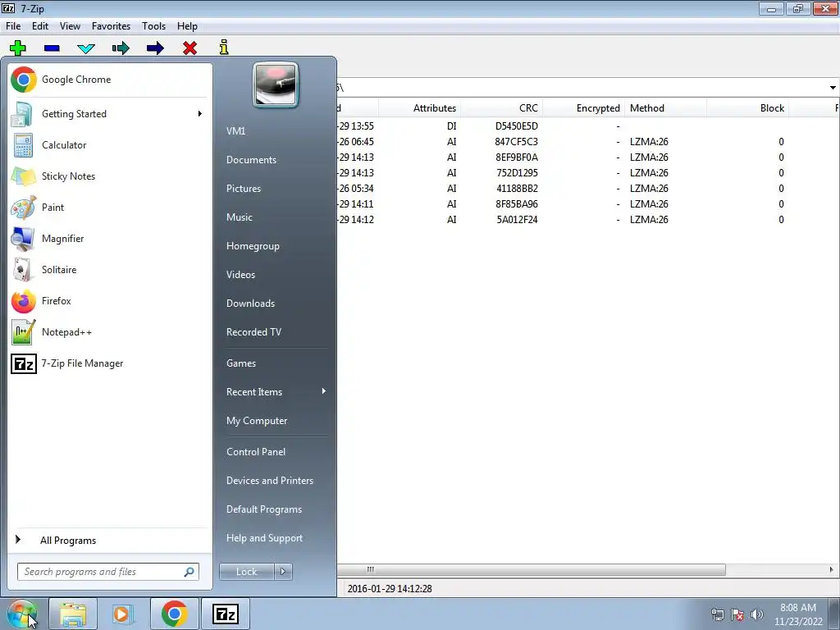This screenshot has height=630, width=840.
Task: Click the volume speaker tray icon
Action: (x=756, y=614)
